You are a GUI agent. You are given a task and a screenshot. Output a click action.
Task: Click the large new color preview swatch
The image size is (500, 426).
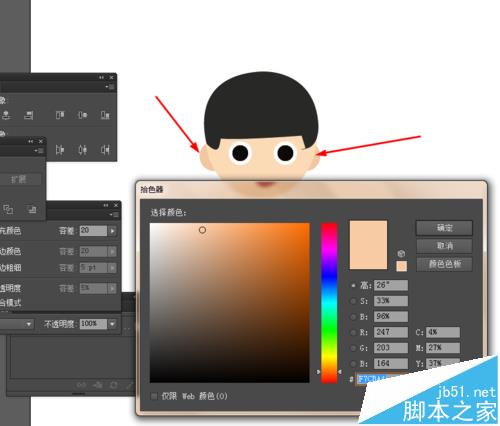click(368, 245)
